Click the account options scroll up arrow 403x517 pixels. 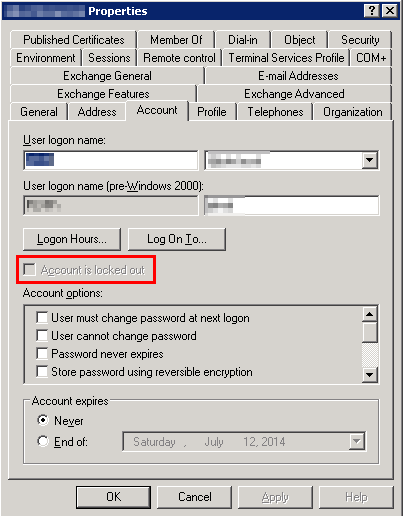pos(370,314)
